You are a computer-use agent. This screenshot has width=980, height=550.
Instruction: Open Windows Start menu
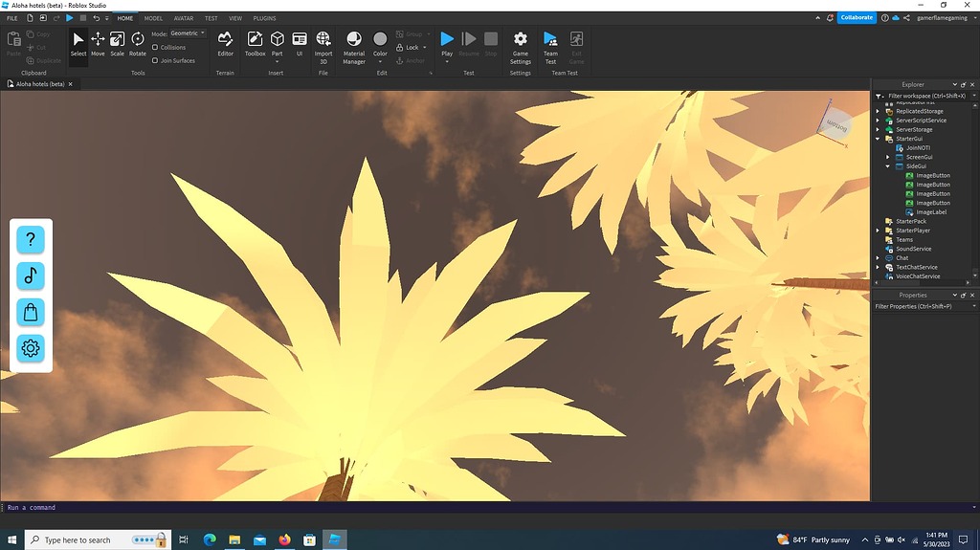tap(11, 539)
